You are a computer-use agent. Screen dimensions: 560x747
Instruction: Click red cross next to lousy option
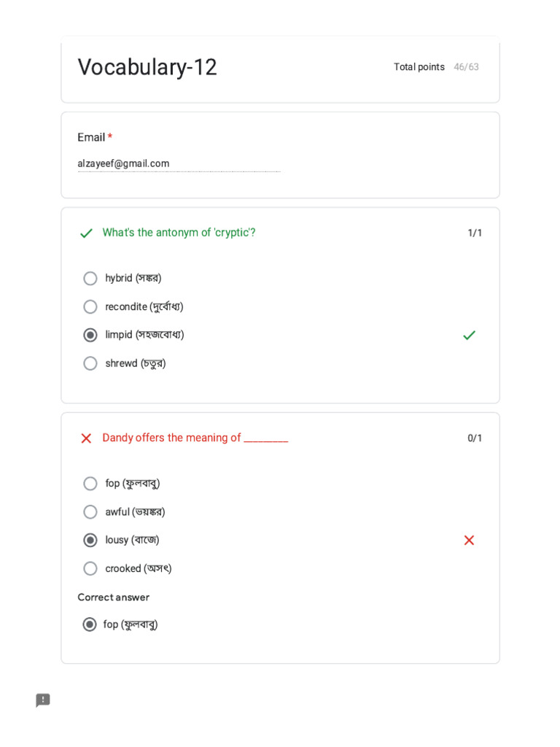click(x=469, y=540)
